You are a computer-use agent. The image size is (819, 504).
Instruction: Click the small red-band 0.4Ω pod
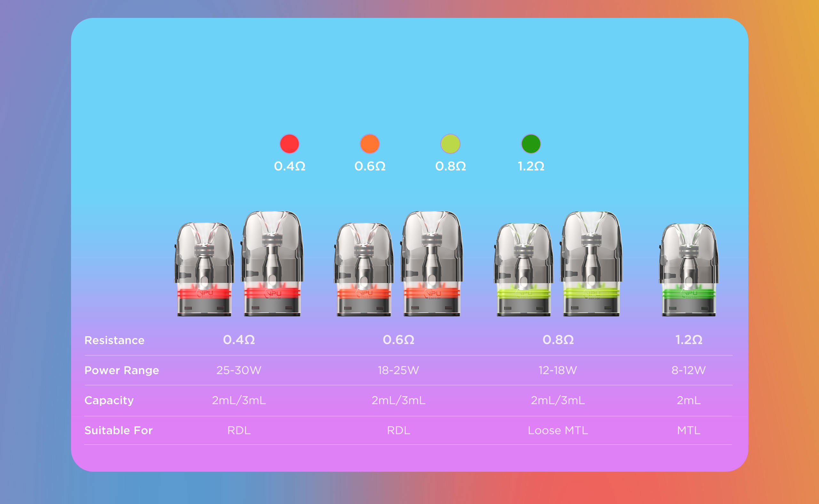click(204, 269)
